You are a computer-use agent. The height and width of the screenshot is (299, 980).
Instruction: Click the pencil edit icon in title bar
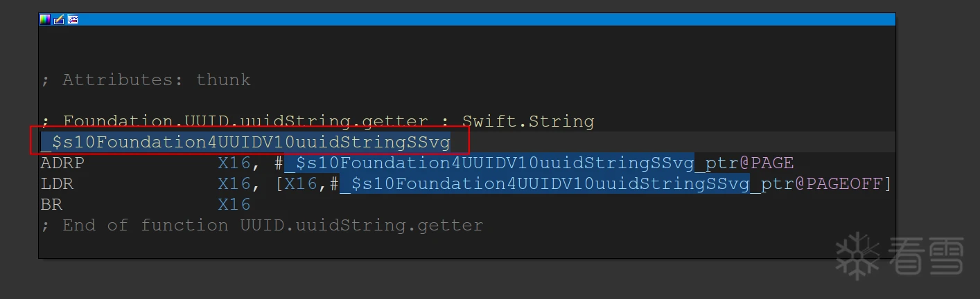[x=59, y=19]
